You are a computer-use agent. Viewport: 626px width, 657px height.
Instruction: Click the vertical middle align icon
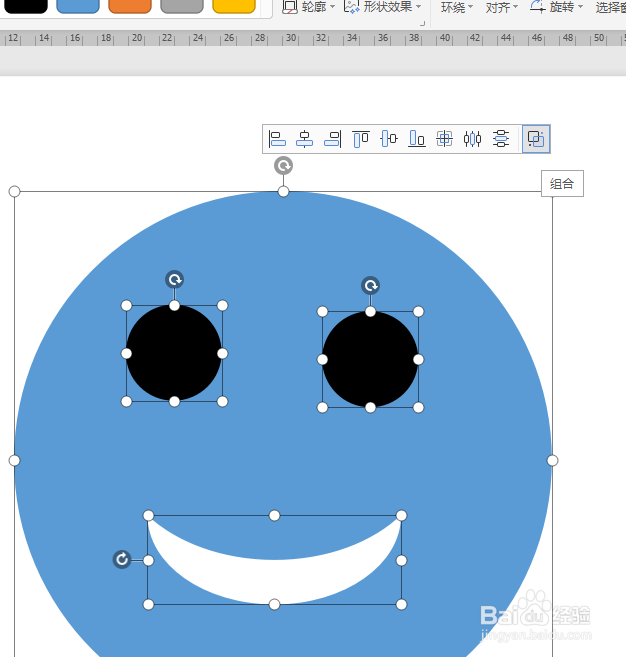pos(389,139)
